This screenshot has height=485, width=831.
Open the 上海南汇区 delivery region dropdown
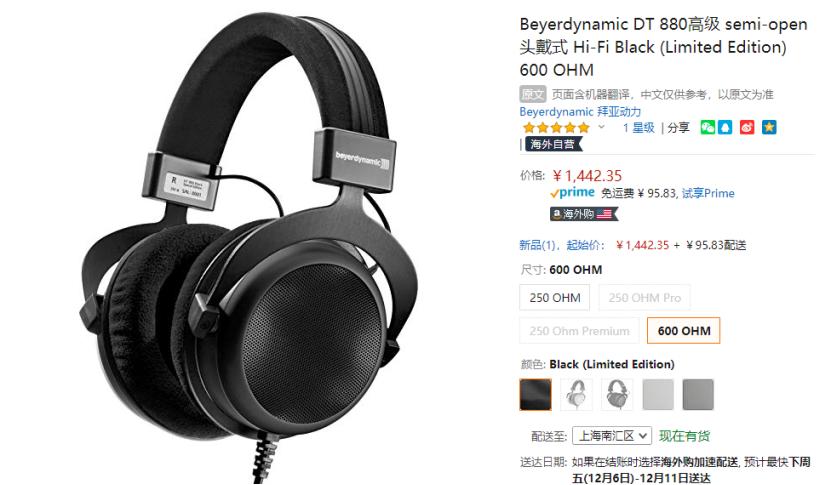[x=612, y=436]
